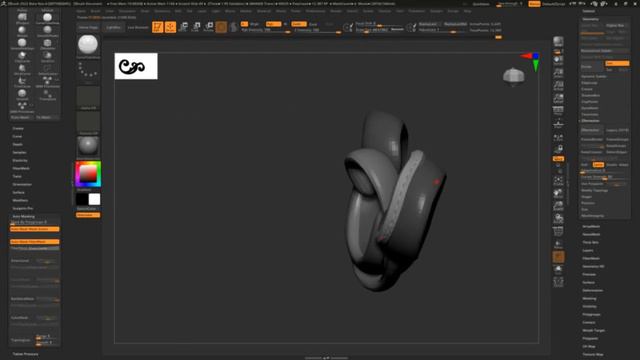Click the Transparency icon on right shelf

[558, 244]
